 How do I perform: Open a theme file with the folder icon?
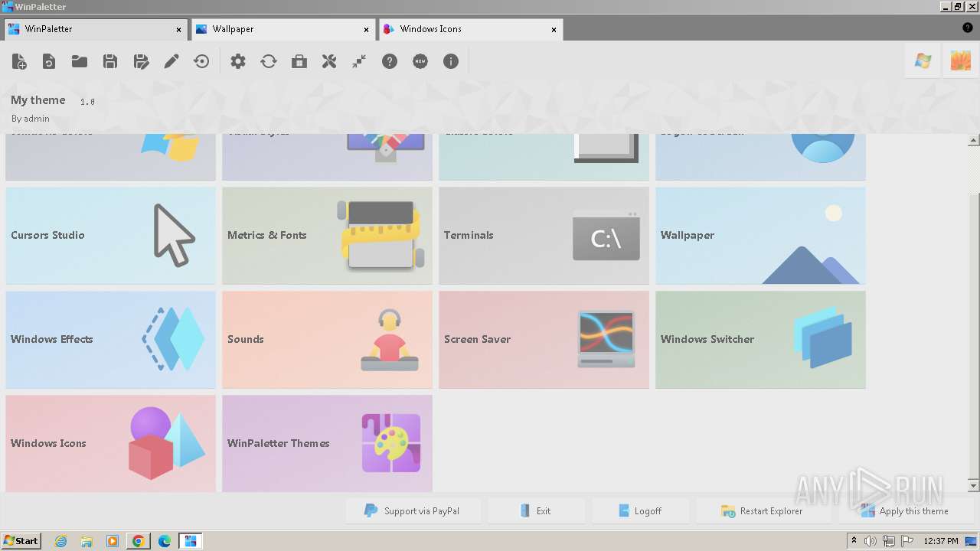(x=80, y=61)
